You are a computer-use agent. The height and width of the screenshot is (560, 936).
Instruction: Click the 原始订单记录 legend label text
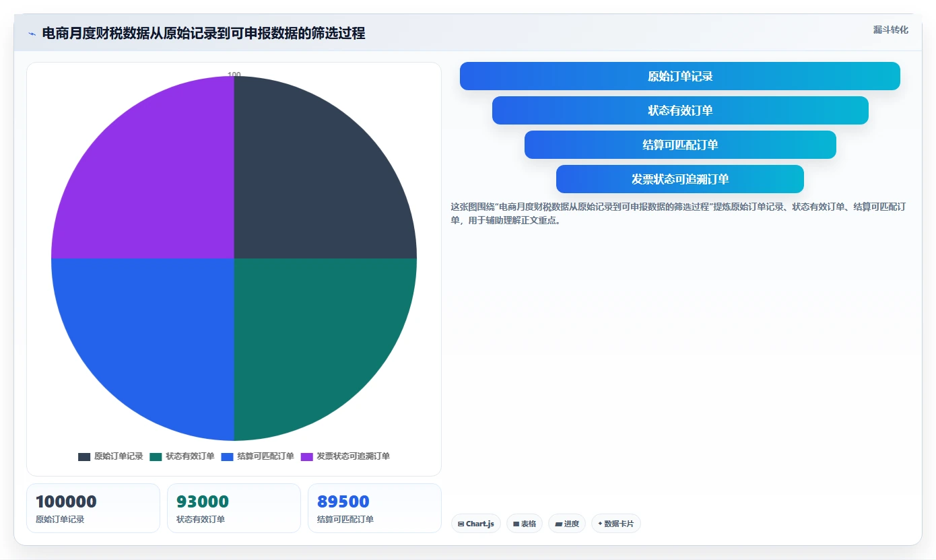119,456
